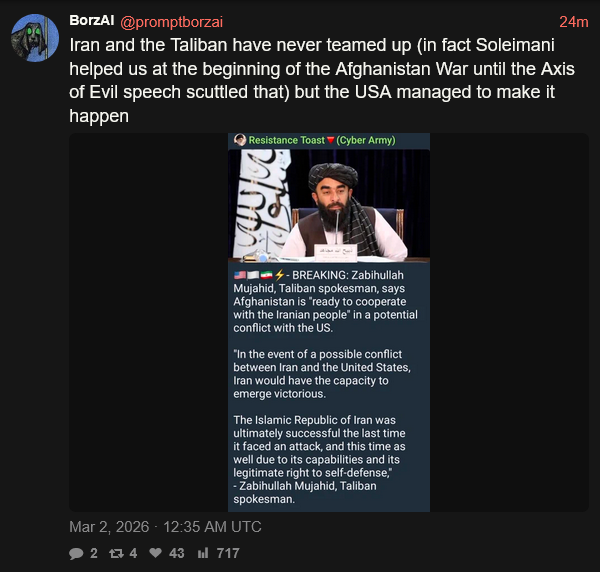Image resolution: width=600 pixels, height=572 pixels.
Task: Like the tweet with heart icon
Action: [x=155, y=553]
